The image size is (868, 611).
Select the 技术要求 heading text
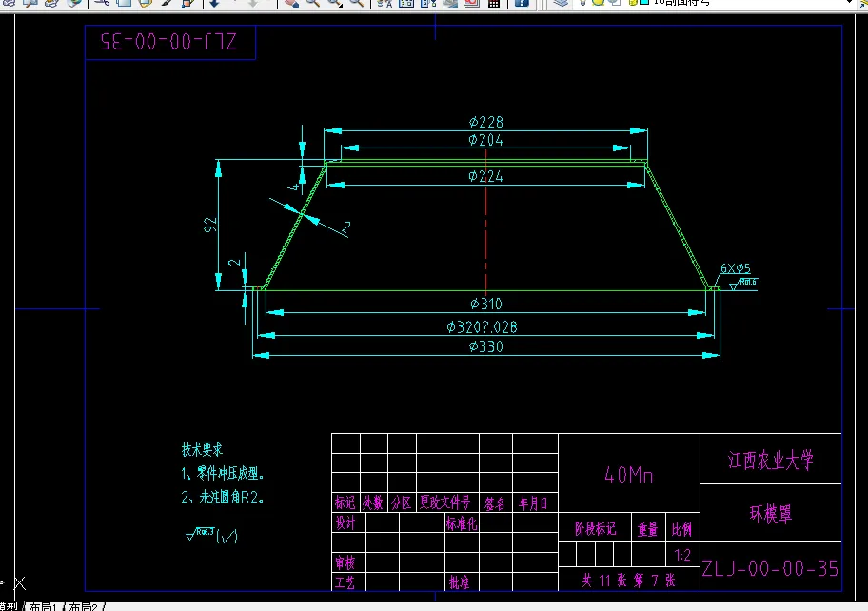[202, 449]
